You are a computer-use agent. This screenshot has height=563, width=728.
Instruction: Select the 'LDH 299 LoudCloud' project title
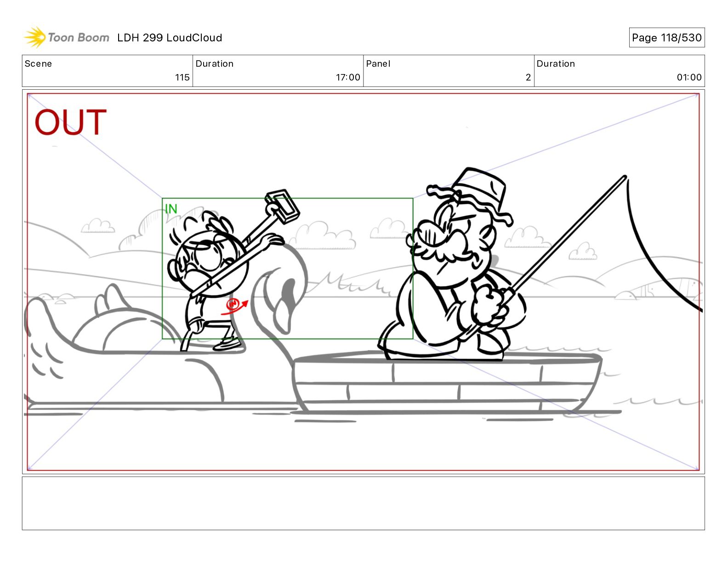pyautogui.click(x=170, y=38)
